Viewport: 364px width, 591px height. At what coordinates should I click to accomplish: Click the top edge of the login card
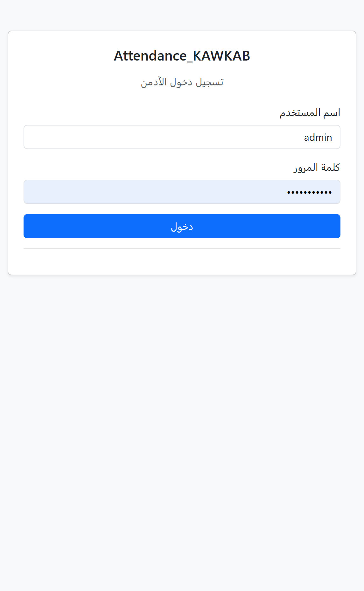coord(182,31)
